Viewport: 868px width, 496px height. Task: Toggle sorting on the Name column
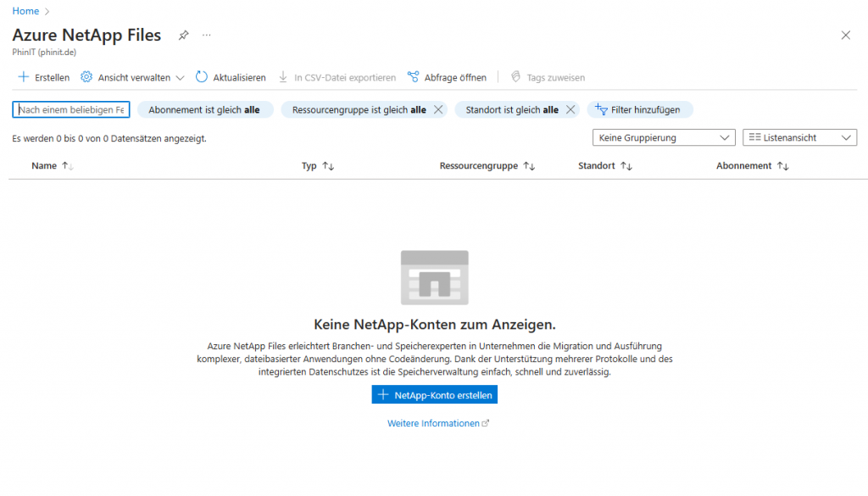pos(53,165)
